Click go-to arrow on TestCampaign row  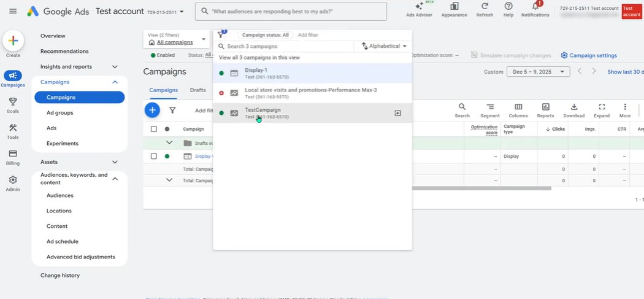(x=397, y=113)
